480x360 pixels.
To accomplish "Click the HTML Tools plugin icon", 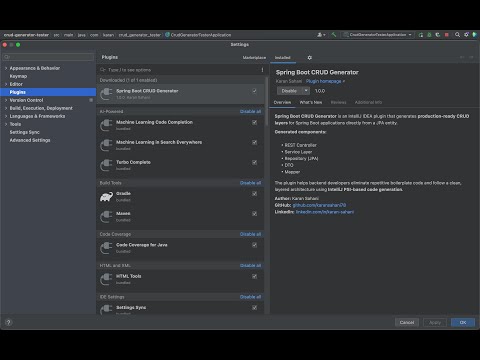I will point(106,279).
